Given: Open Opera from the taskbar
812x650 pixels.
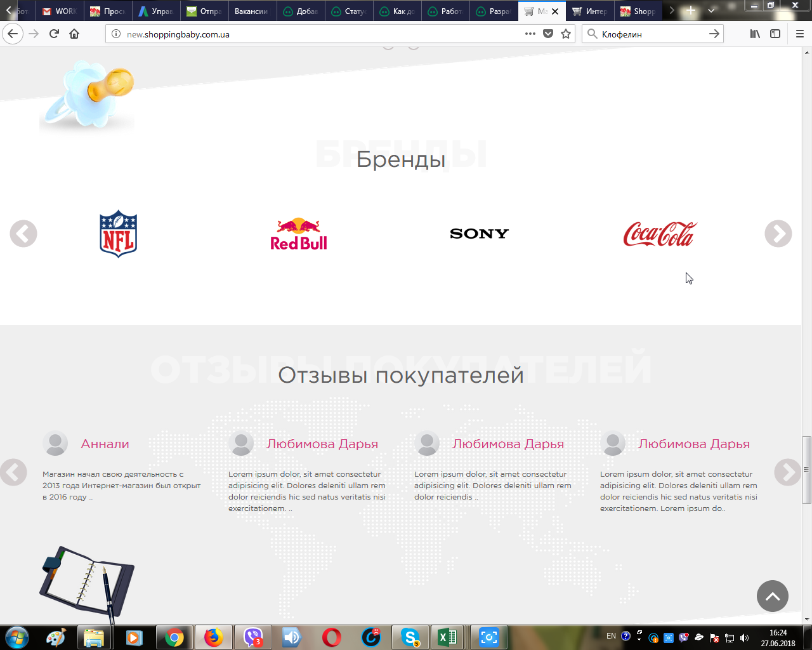Looking at the screenshot, I should point(331,637).
